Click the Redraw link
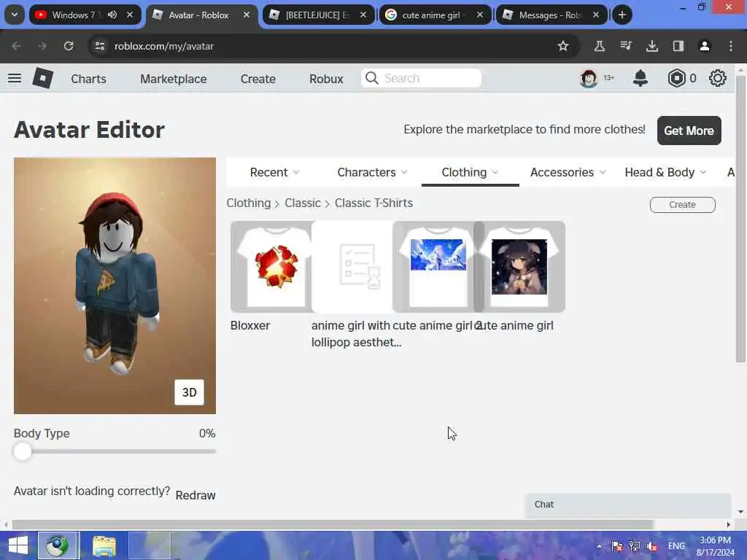This screenshot has height=560, width=747. [196, 495]
